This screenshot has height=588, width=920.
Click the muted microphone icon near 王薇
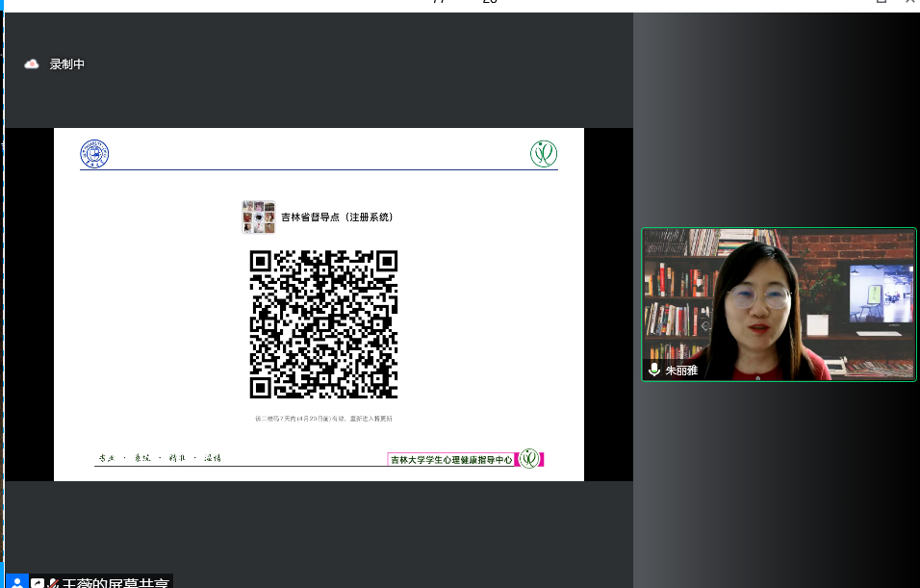click(x=54, y=582)
